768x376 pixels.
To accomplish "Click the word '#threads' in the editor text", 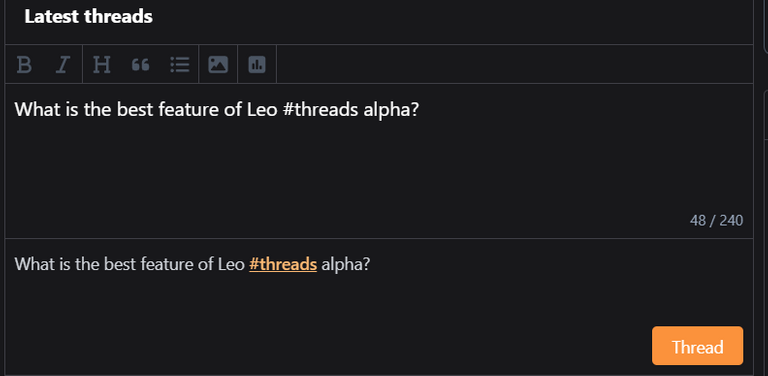I will (x=321, y=110).
